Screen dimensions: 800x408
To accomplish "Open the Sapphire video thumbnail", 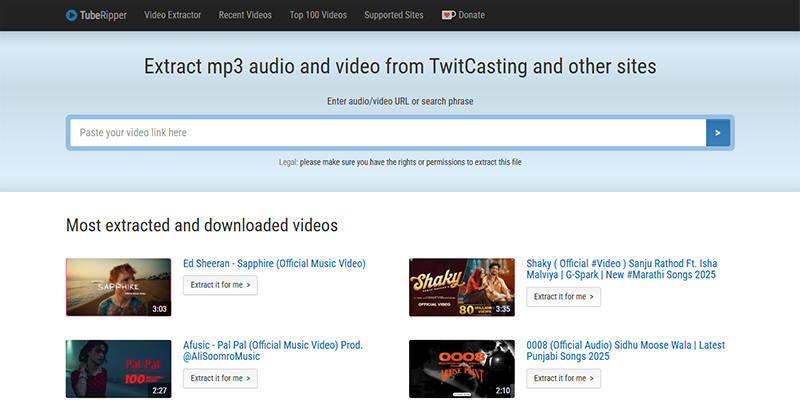I will click(118, 287).
